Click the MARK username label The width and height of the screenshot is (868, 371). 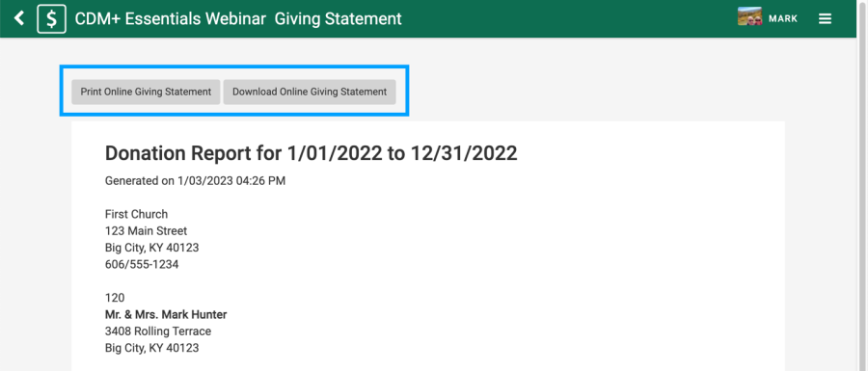pos(783,19)
